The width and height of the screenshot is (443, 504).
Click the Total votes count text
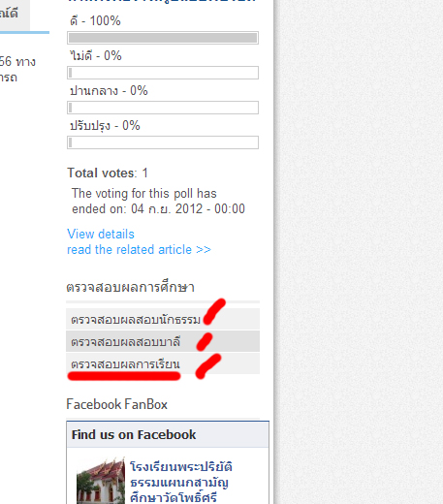pyautogui.click(x=108, y=173)
